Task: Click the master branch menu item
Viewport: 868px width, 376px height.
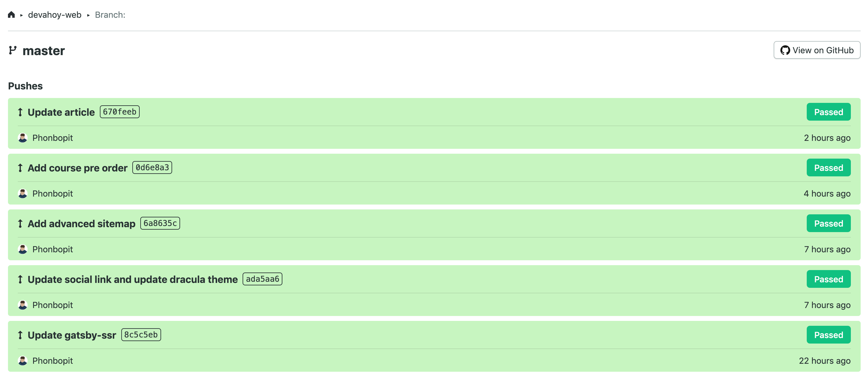Action: tap(43, 50)
